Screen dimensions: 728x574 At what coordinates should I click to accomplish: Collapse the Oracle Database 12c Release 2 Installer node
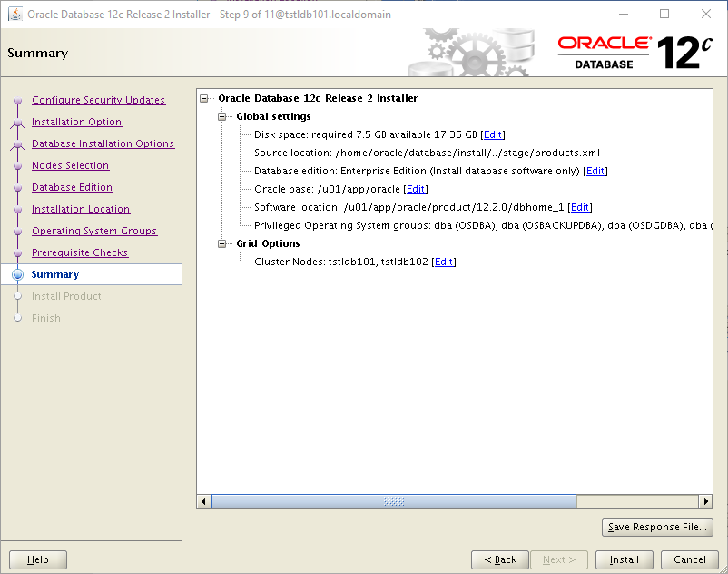pos(204,98)
